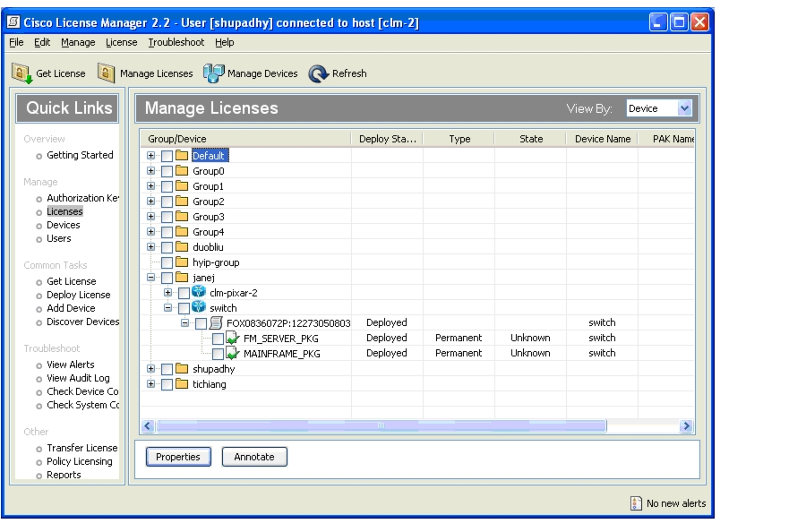Click the Get License toolbar icon
The height and width of the screenshot is (532, 806).
click(21, 73)
